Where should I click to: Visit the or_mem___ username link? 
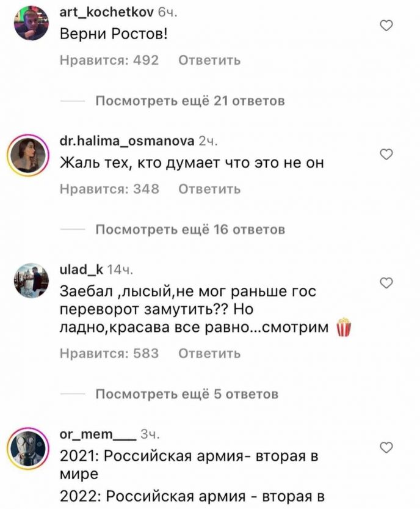98,434
